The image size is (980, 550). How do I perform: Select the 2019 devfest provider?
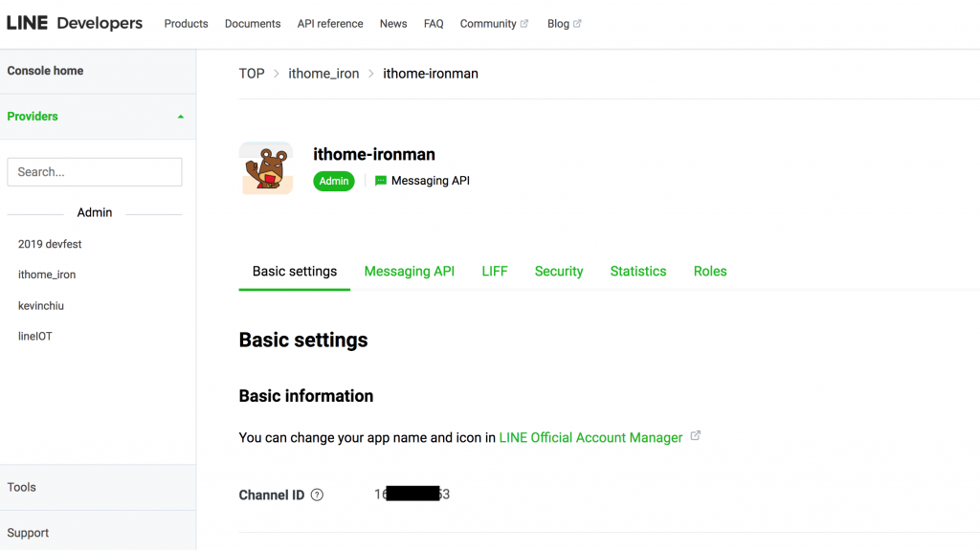tap(50, 244)
